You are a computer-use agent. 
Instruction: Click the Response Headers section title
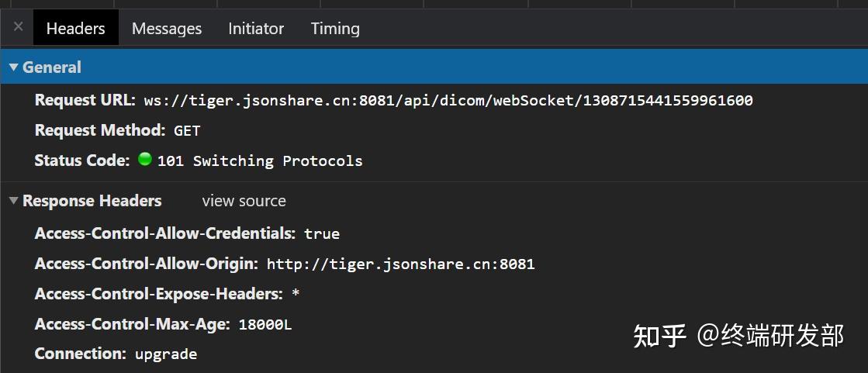coord(92,201)
